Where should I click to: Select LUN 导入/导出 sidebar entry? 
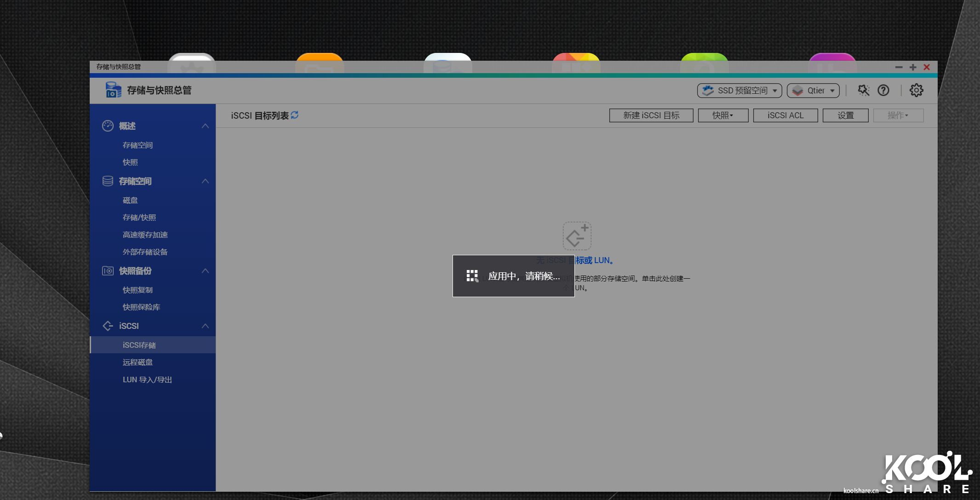(x=147, y=380)
